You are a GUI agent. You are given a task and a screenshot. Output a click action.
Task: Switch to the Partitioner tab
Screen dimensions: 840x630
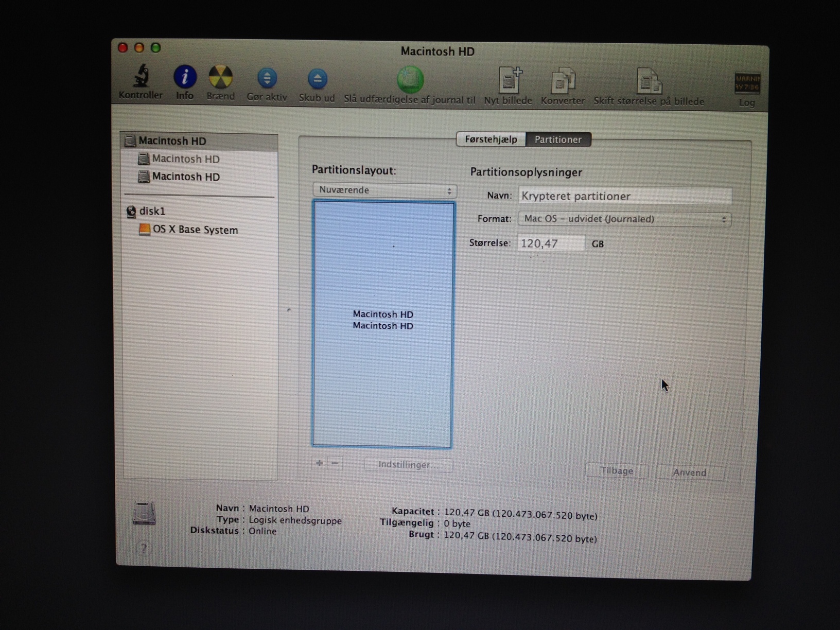[558, 139]
